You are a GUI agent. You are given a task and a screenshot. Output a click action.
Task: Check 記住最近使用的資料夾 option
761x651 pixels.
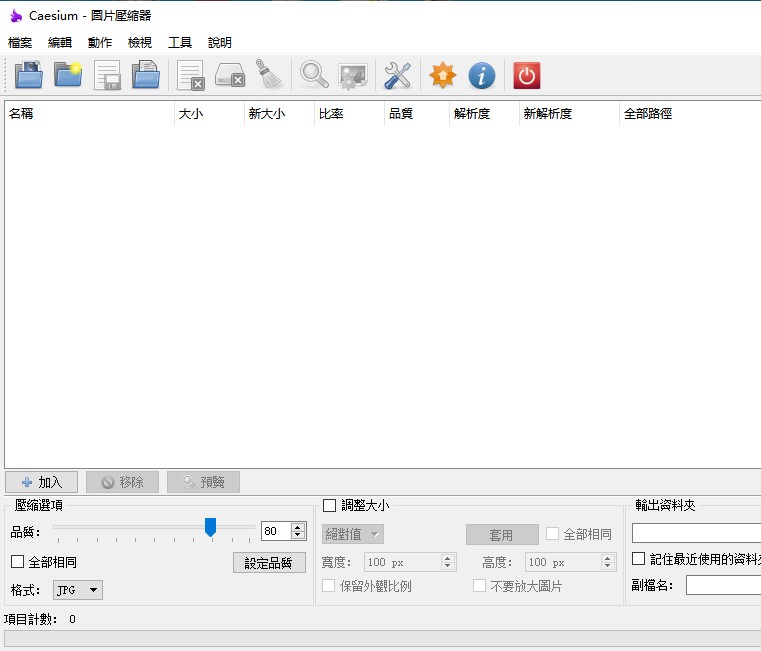point(639,559)
